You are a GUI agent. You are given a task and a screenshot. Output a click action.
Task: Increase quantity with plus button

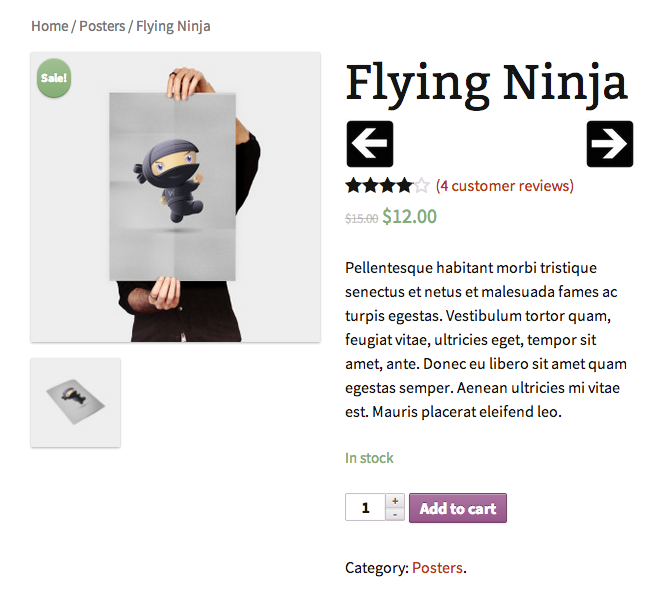point(395,501)
